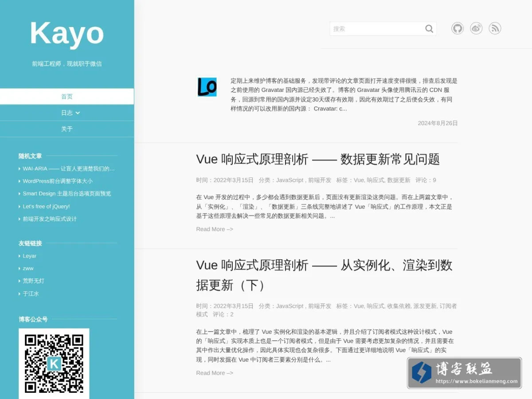Go to the 关于 page
Screen dimensions: 532x399
(x=67, y=129)
